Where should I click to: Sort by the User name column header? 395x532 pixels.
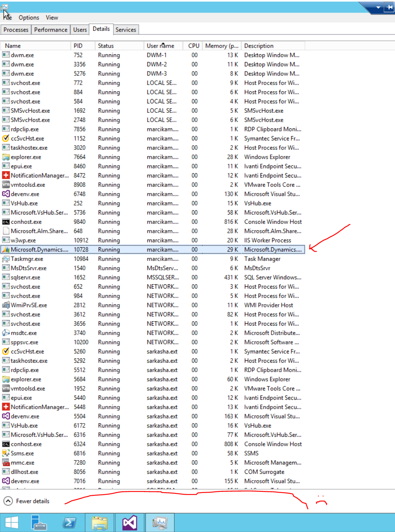tap(164, 46)
